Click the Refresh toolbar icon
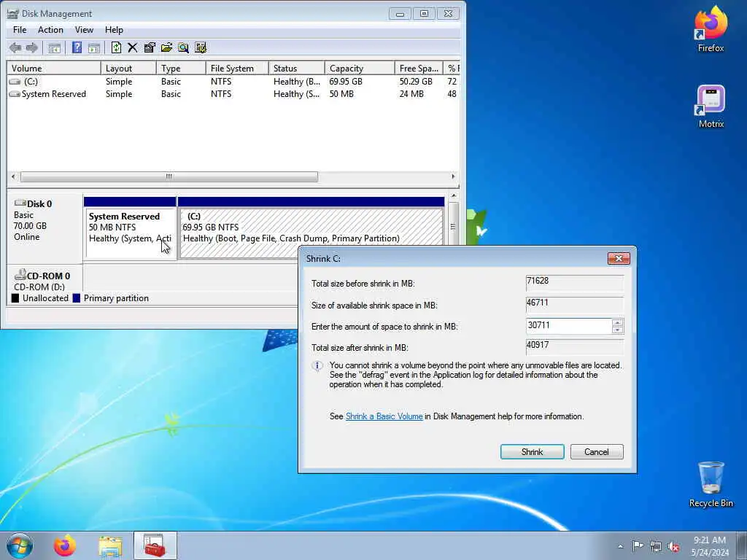This screenshot has height=560, width=747. click(116, 47)
